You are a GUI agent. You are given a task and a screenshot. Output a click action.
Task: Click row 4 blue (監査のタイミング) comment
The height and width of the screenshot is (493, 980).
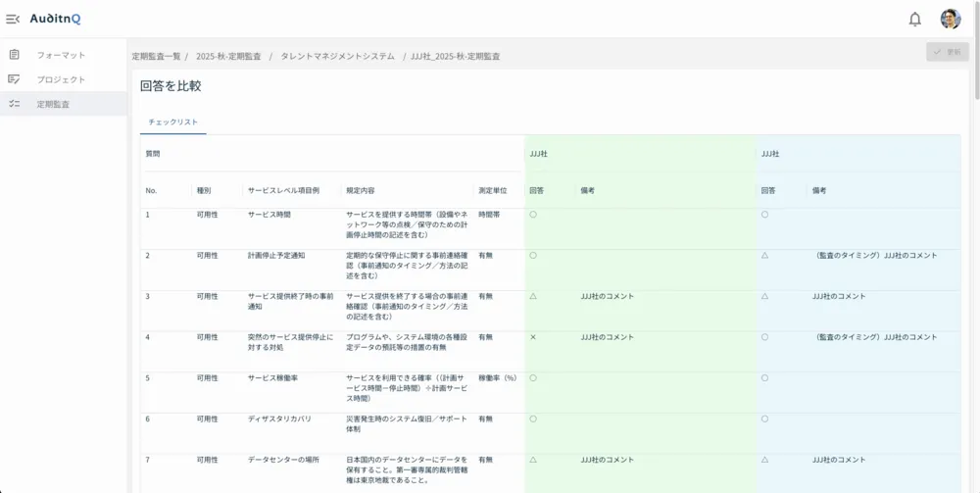click(x=875, y=337)
